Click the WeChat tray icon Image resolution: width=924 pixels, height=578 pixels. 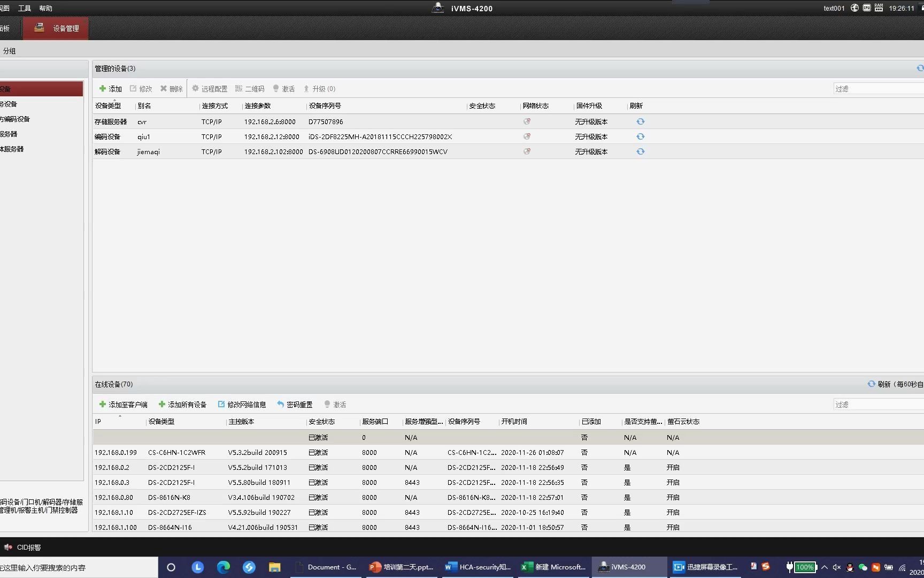pyautogui.click(x=863, y=567)
